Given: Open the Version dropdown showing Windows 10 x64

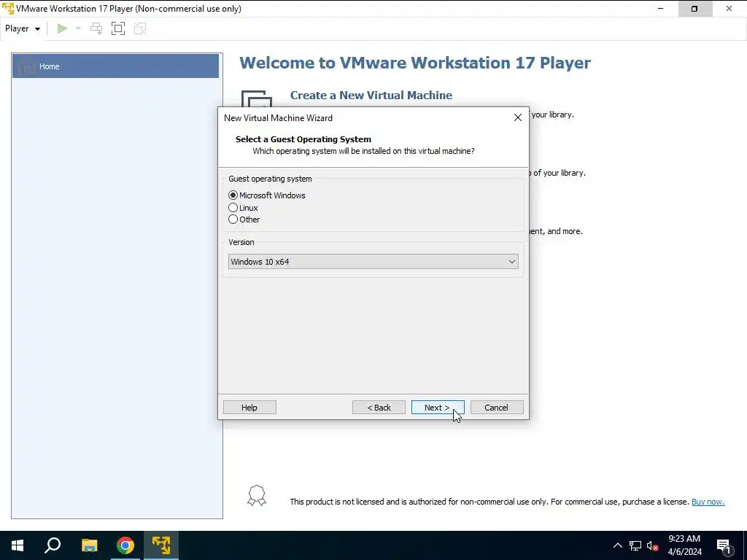Looking at the screenshot, I should click(x=373, y=262).
